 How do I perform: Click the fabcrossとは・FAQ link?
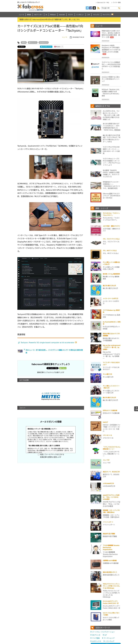103,2
